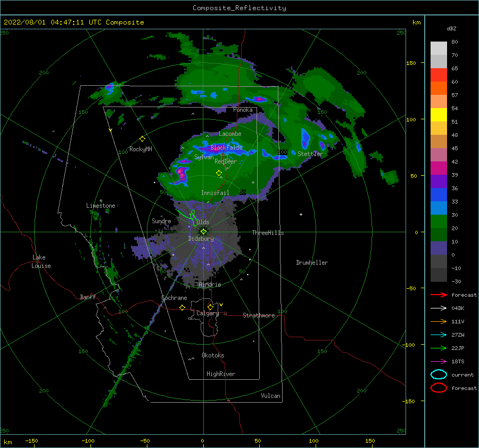479x448 pixels.
Task: Click the Innisfail town label
Action: (215, 193)
